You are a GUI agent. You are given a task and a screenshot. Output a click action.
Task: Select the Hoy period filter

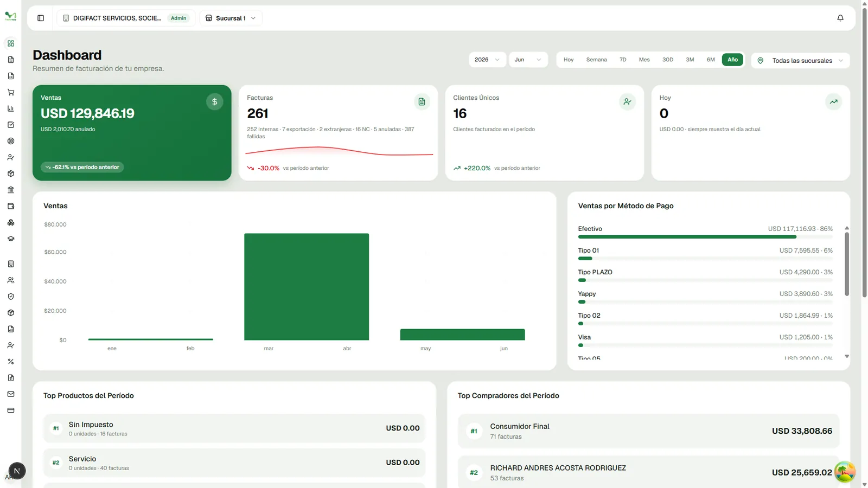569,60
